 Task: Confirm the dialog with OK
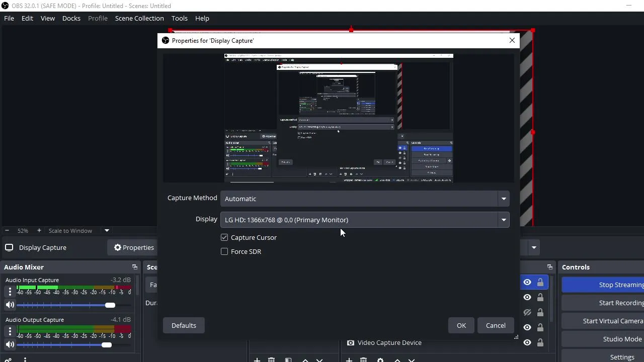pos(461,325)
